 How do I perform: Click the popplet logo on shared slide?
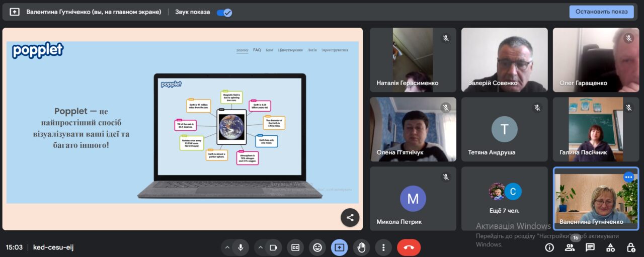(x=38, y=50)
